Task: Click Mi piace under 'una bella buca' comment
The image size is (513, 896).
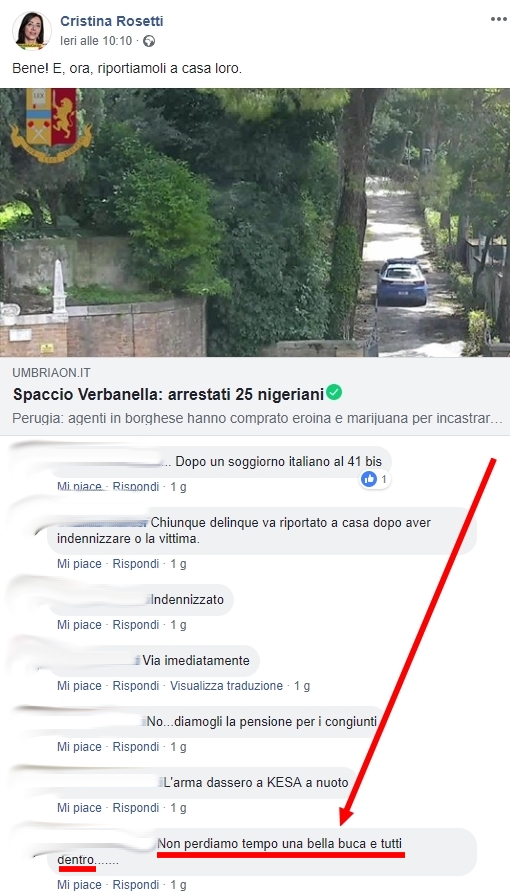Action: [x=79, y=885]
